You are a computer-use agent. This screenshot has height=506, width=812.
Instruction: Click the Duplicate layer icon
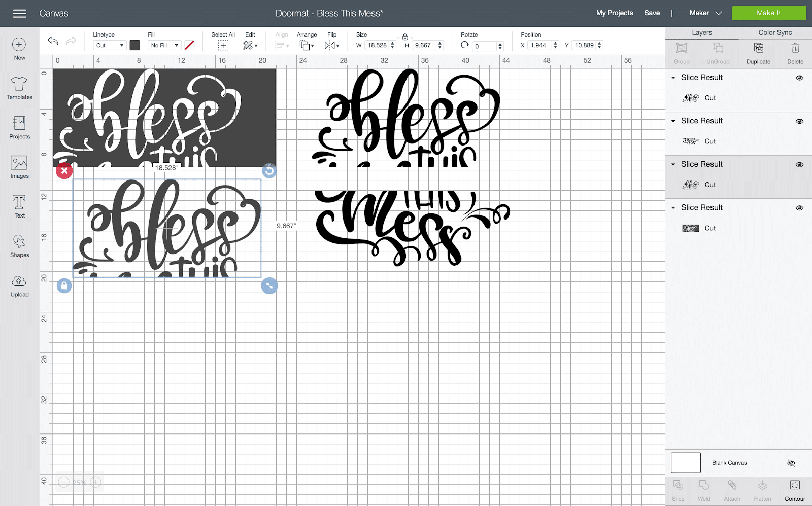[x=758, y=53]
